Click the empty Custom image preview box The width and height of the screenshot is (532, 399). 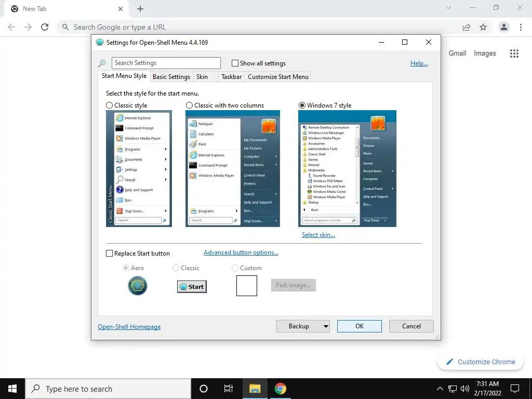pos(247,286)
